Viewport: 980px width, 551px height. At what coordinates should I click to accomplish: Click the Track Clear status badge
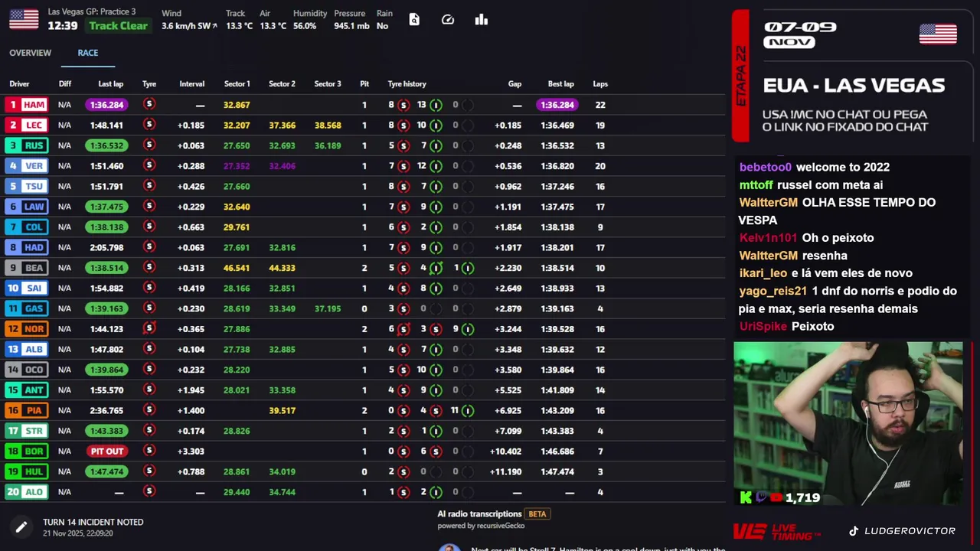(x=118, y=25)
